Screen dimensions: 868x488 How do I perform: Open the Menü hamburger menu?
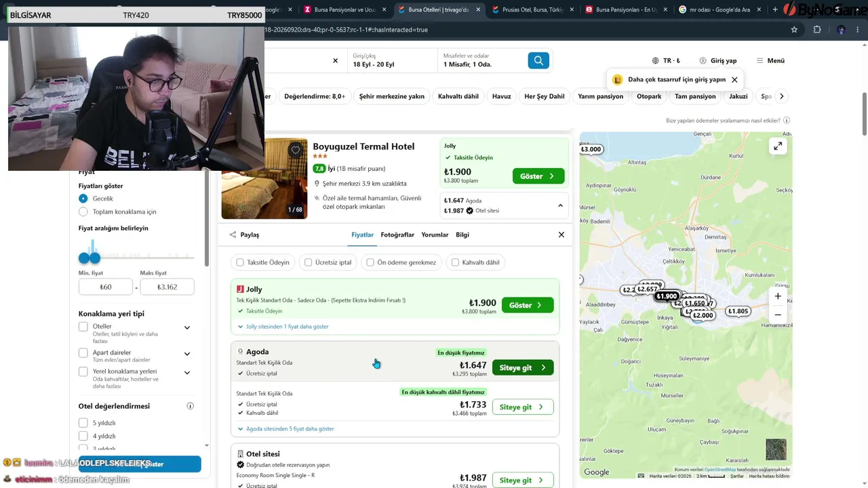(x=770, y=60)
